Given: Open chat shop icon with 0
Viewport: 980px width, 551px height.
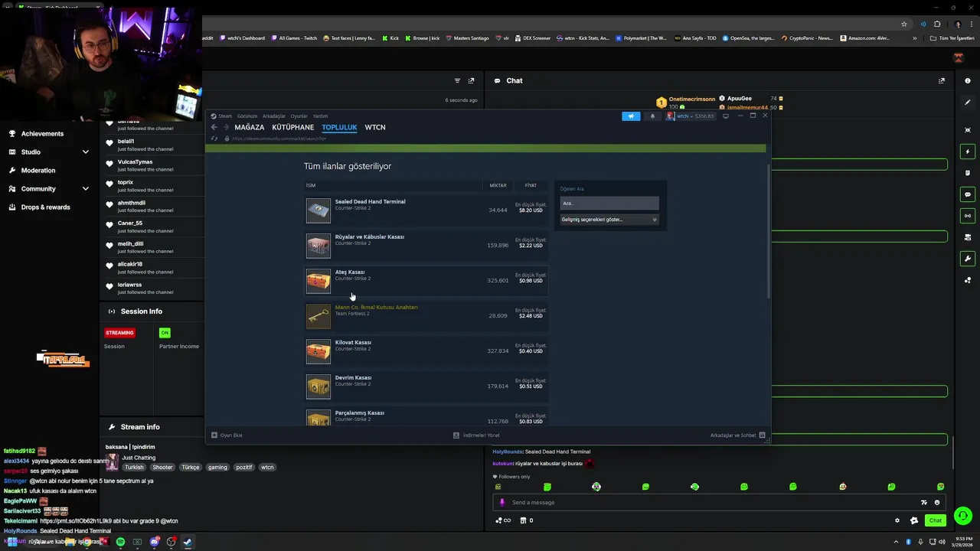Looking at the screenshot, I should [x=527, y=520].
